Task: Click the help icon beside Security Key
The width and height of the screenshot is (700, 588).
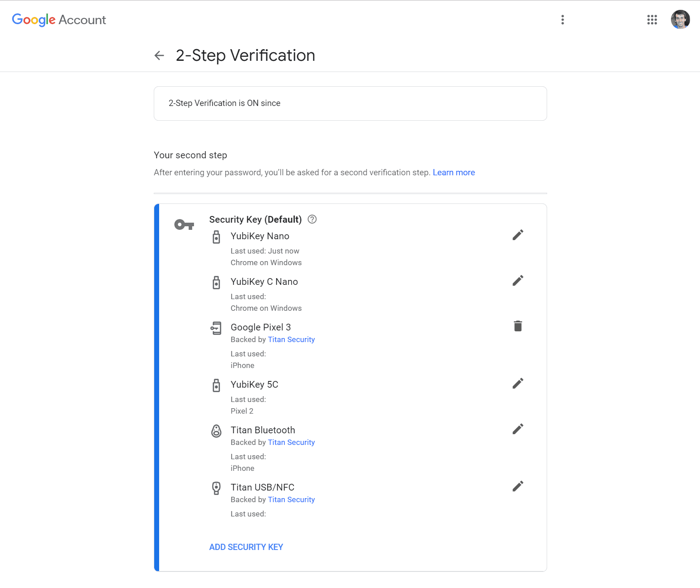Action: coord(312,219)
